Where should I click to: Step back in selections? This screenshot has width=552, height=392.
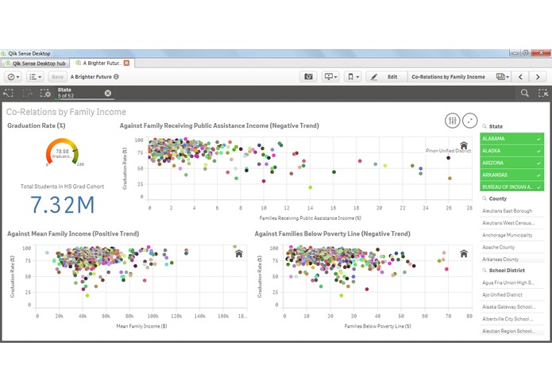point(8,93)
